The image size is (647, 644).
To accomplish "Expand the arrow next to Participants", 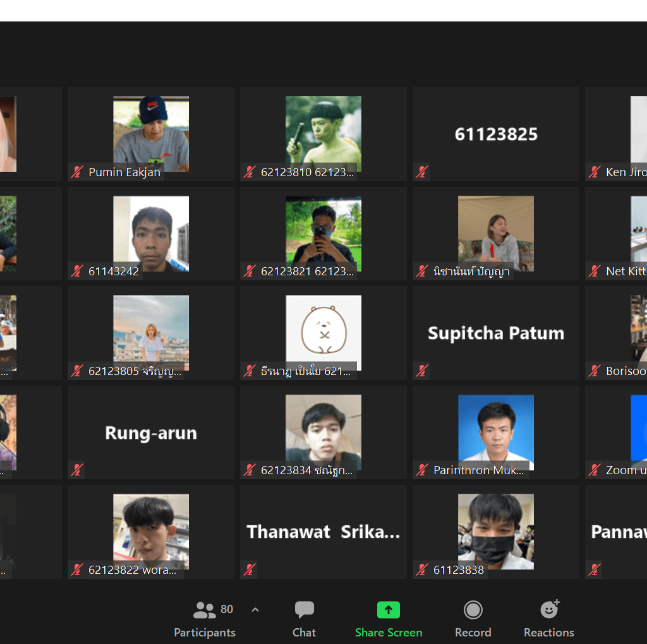I will click(x=255, y=609).
